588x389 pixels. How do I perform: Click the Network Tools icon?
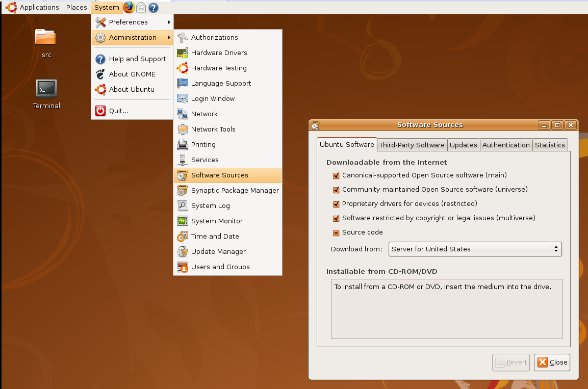(x=182, y=129)
